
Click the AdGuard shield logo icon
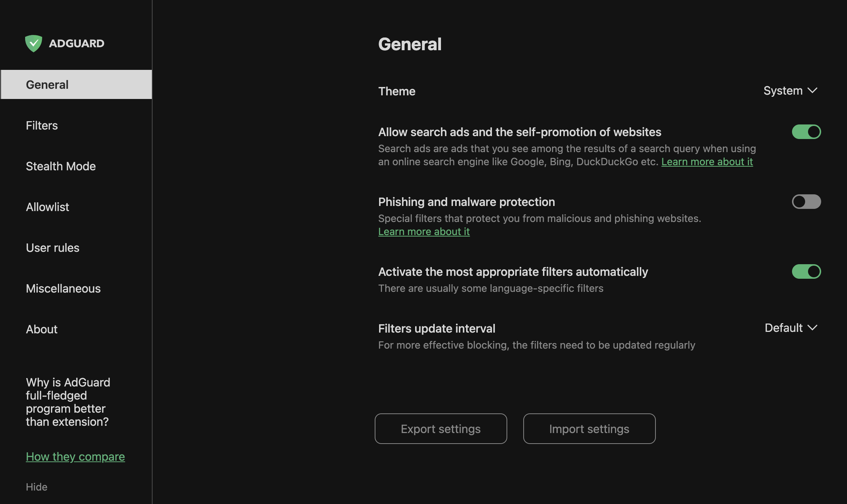(x=33, y=42)
